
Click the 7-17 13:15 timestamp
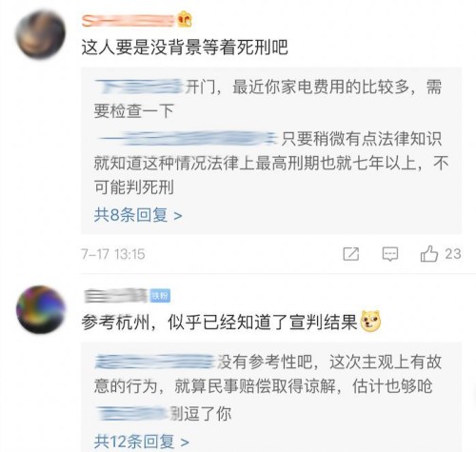point(113,254)
